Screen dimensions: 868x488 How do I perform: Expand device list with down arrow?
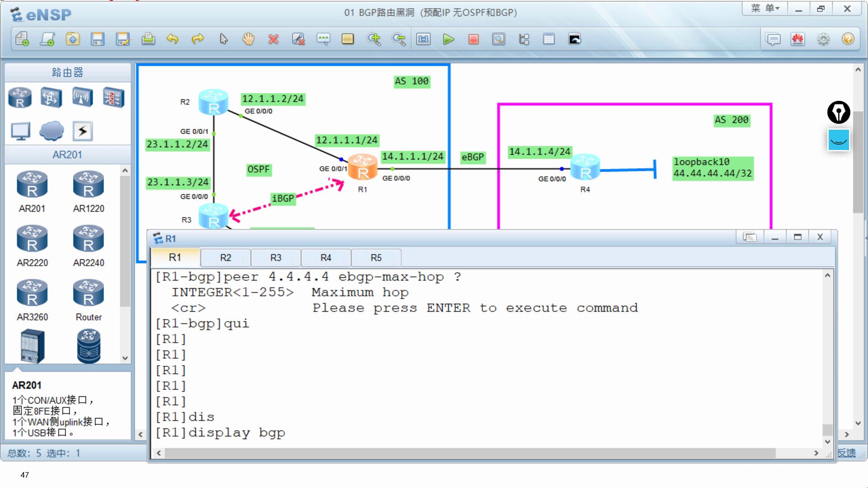click(x=125, y=358)
